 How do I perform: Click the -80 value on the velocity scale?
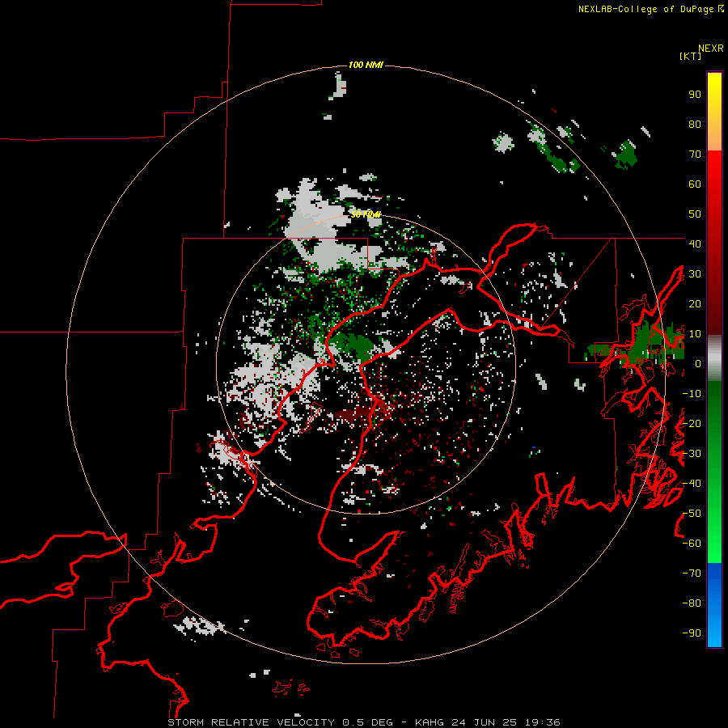click(x=692, y=603)
